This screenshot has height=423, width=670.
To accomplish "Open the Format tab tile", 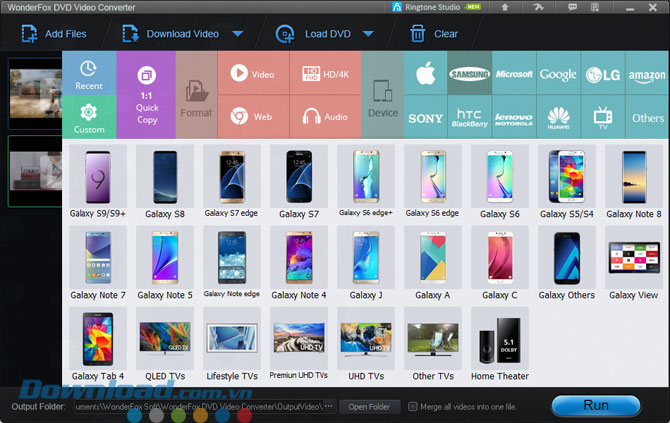I will (196, 95).
